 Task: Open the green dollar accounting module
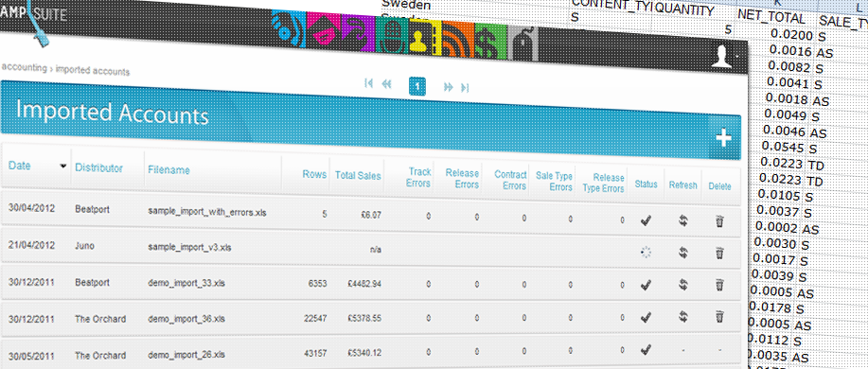click(x=490, y=42)
